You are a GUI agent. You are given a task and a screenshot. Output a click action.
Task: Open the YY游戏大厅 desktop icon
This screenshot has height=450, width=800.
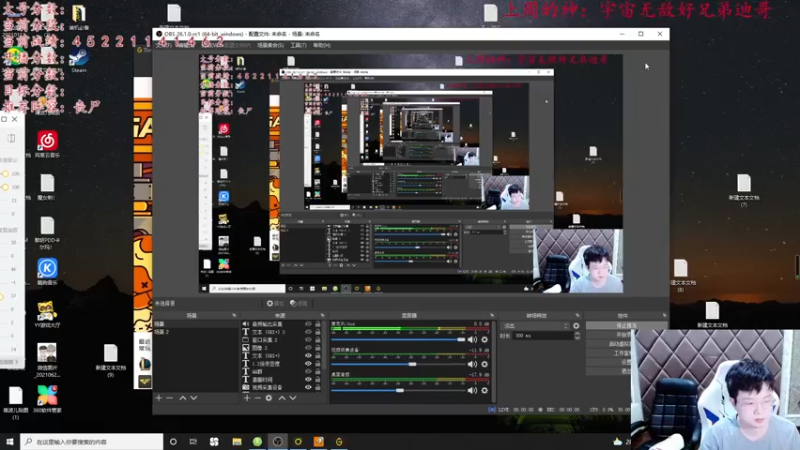point(47,314)
